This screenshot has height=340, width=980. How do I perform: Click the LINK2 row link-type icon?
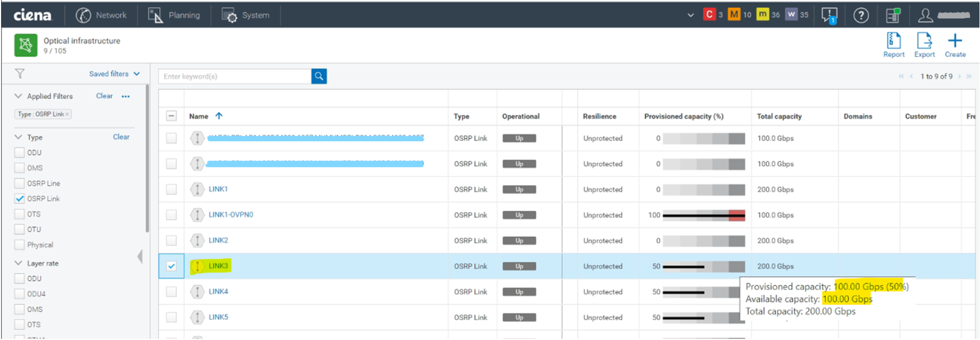[197, 240]
